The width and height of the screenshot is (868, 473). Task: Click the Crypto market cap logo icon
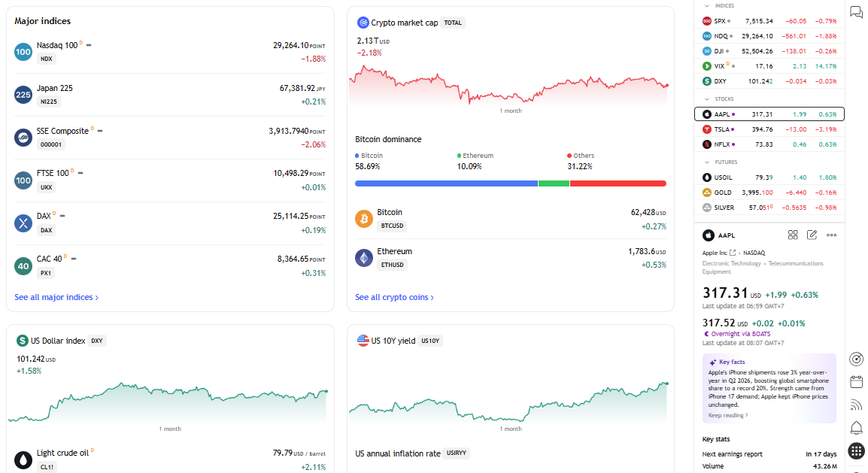pos(363,23)
